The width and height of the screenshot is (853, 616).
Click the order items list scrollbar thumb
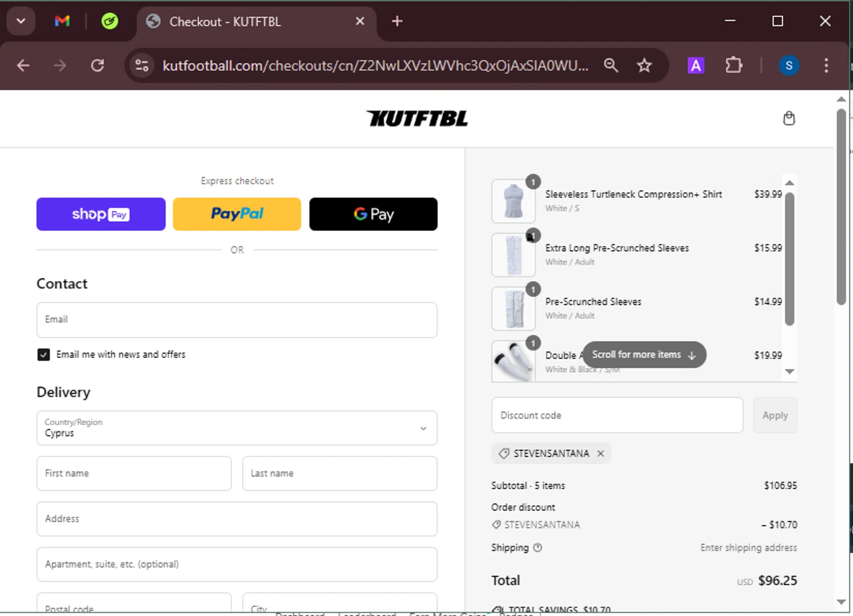click(x=789, y=259)
